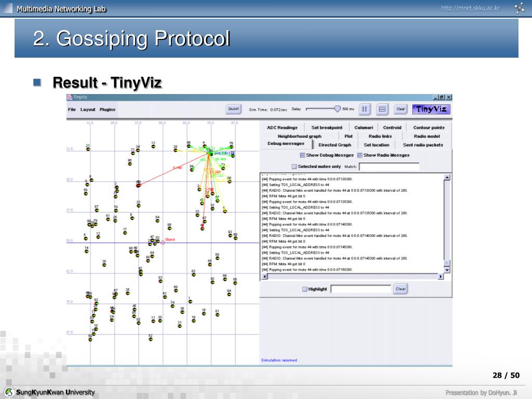Select the Sent radio packets tab

(x=423, y=145)
